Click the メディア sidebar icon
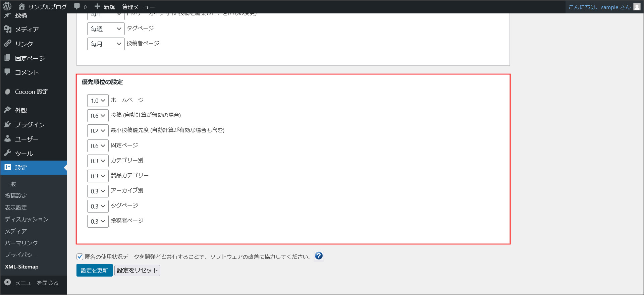 point(8,29)
